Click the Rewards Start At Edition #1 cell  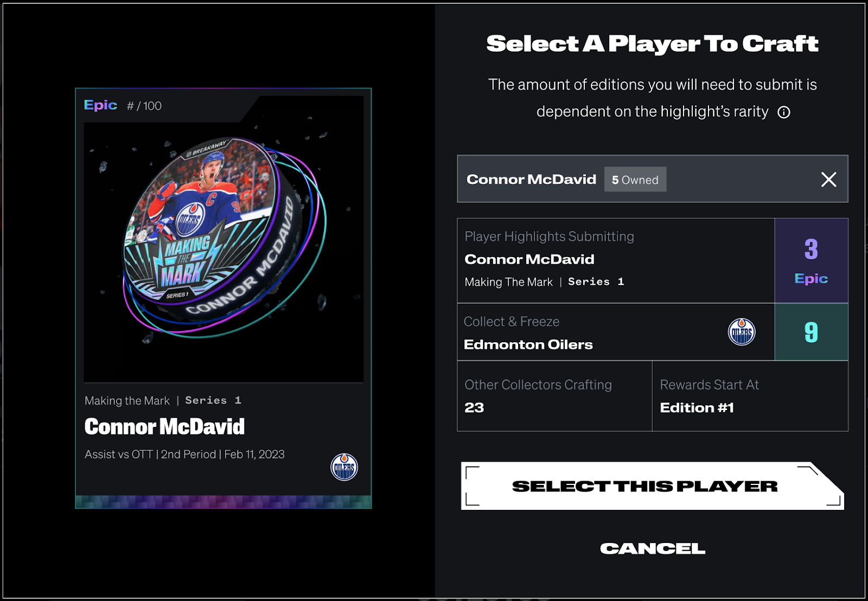point(750,396)
